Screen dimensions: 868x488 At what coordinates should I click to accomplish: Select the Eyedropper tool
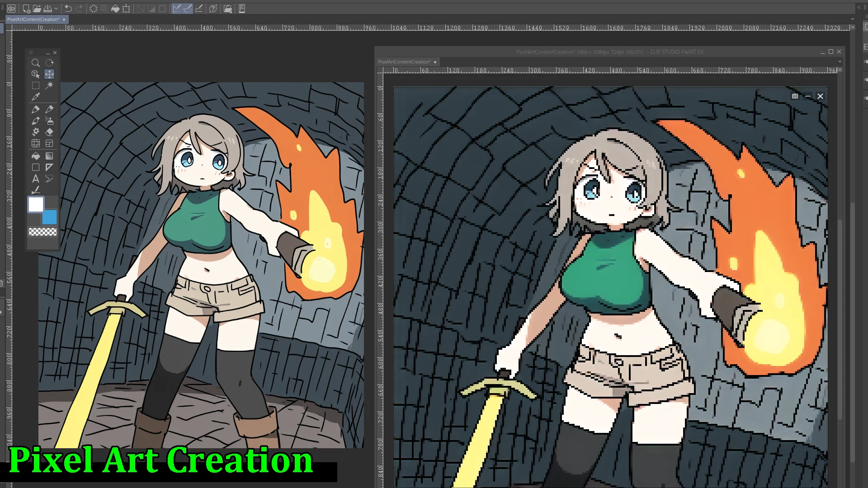tap(35, 97)
